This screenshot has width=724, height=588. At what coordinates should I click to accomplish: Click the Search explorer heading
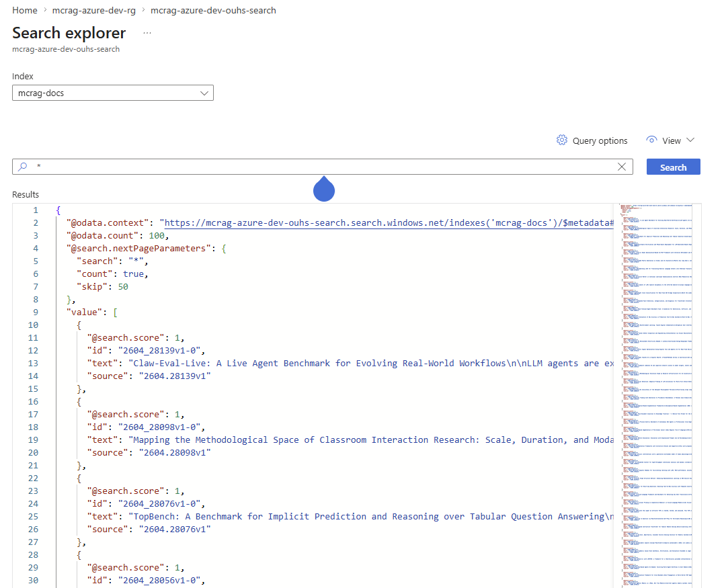click(x=69, y=33)
